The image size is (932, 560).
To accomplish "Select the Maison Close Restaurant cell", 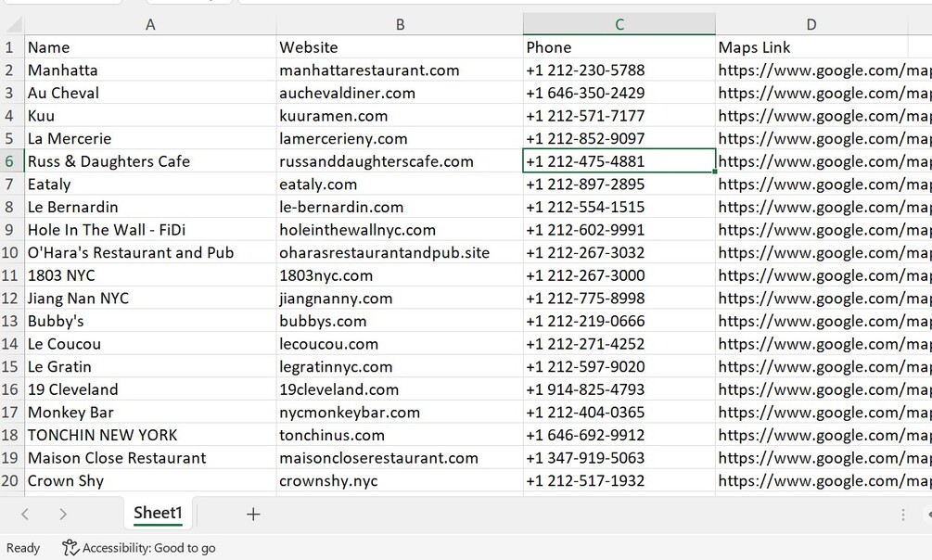I will pos(150,458).
